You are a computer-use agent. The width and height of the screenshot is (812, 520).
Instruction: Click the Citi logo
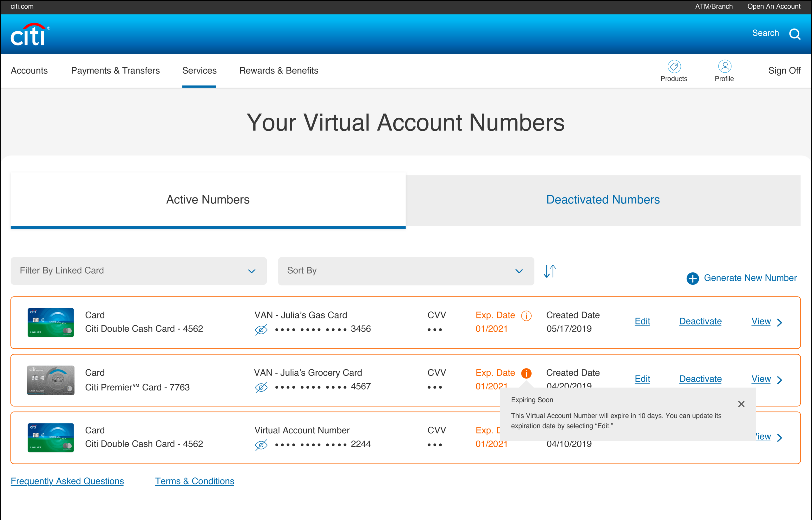pyautogui.click(x=30, y=34)
